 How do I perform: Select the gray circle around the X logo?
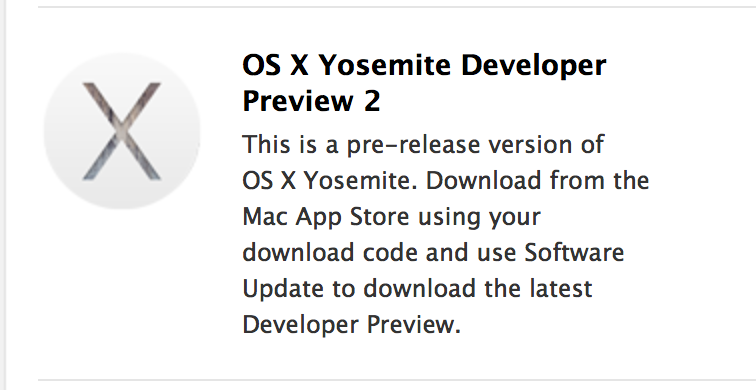pos(122,131)
